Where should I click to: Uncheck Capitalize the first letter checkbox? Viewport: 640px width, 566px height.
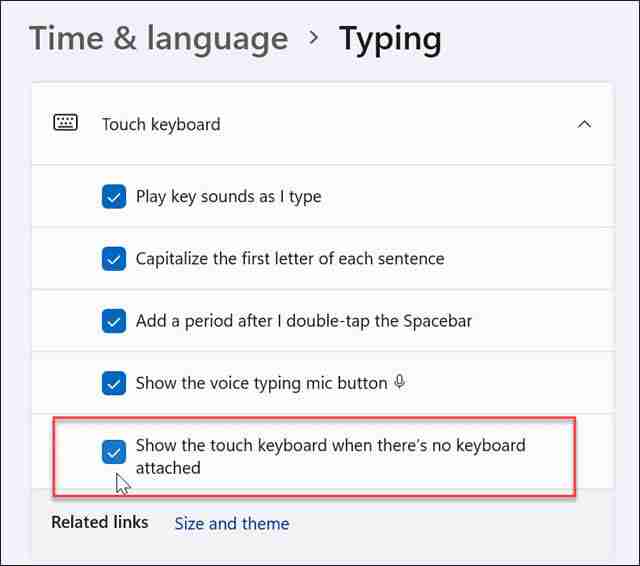pos(114,259)
